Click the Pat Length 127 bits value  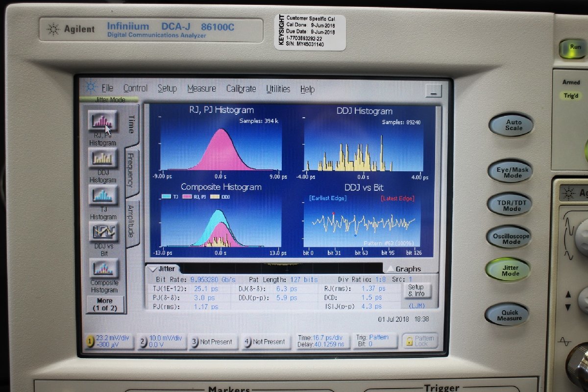(x=304, y=279)
